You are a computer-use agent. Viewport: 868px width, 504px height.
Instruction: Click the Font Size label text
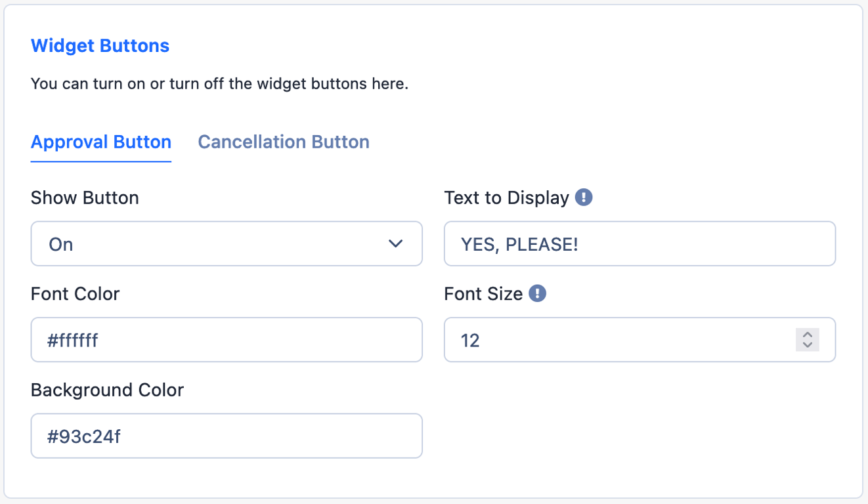[483, 294]
